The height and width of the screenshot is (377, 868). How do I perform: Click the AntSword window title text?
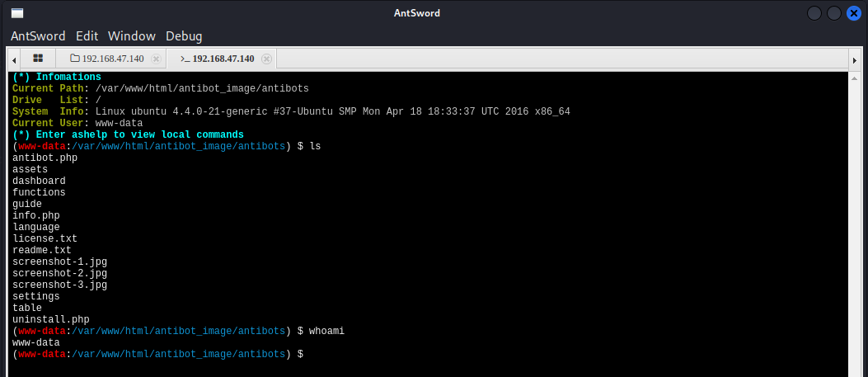tap(417, 12)
